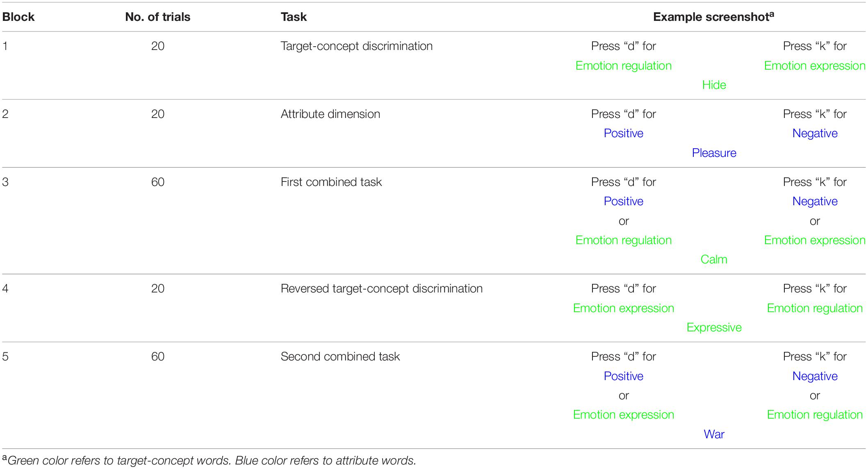Select 'First combined task' cell

[x=331, y=182]
